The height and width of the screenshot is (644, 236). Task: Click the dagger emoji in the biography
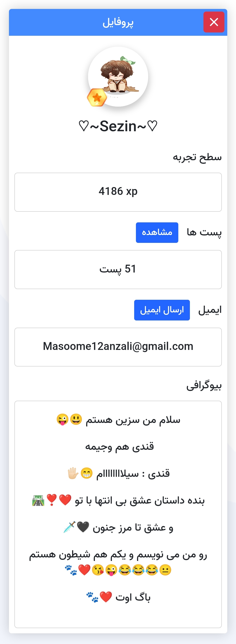(x=69, y=527)
